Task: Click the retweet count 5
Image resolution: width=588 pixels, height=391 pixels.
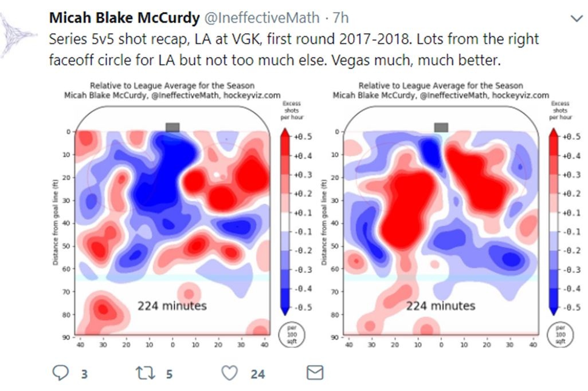Action: 169,374
